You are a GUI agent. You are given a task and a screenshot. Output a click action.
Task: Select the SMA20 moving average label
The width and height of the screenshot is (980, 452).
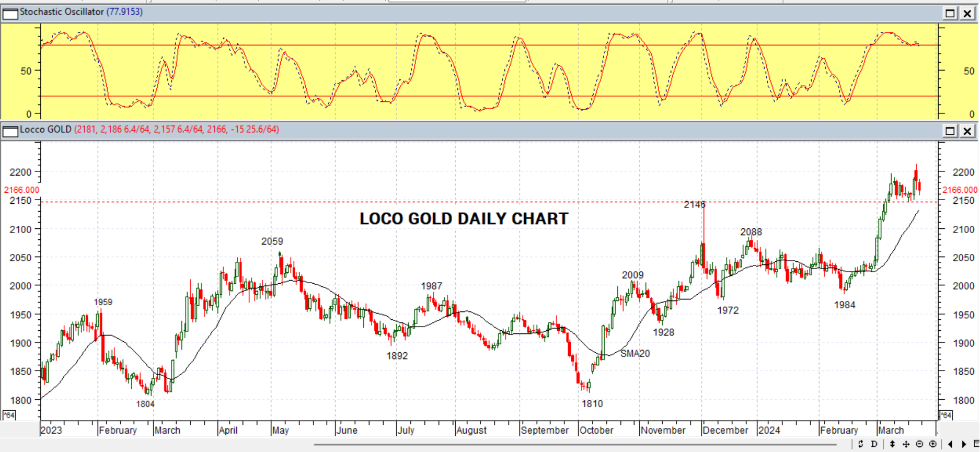coord(635,353)
